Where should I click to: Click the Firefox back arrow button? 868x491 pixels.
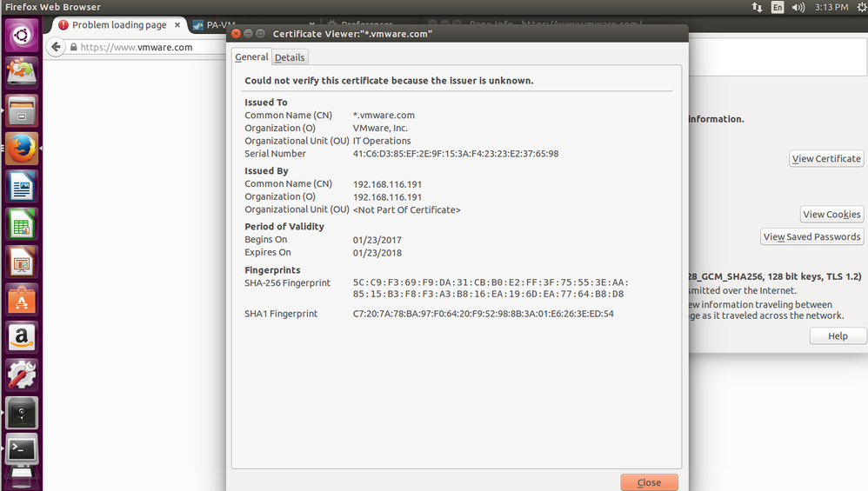tap(56, 47)
